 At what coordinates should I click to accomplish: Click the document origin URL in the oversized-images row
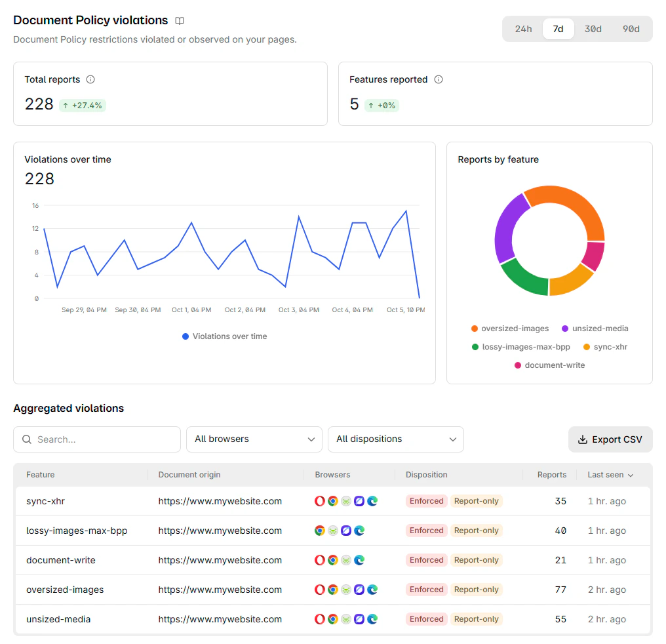click(220, 590)
